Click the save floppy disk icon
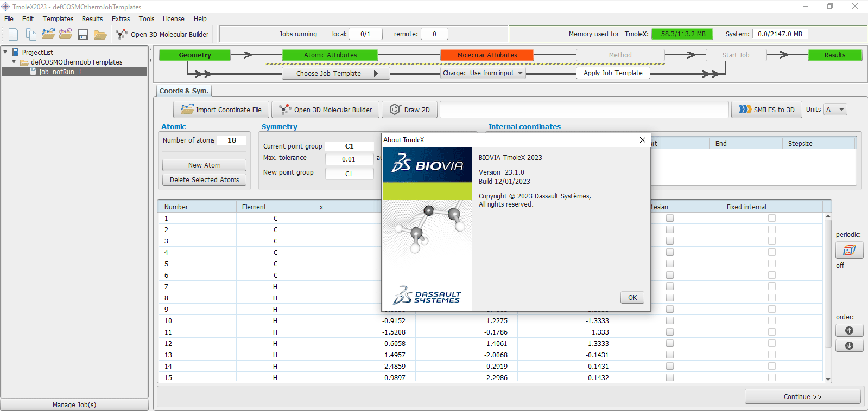 click(83, 34)
